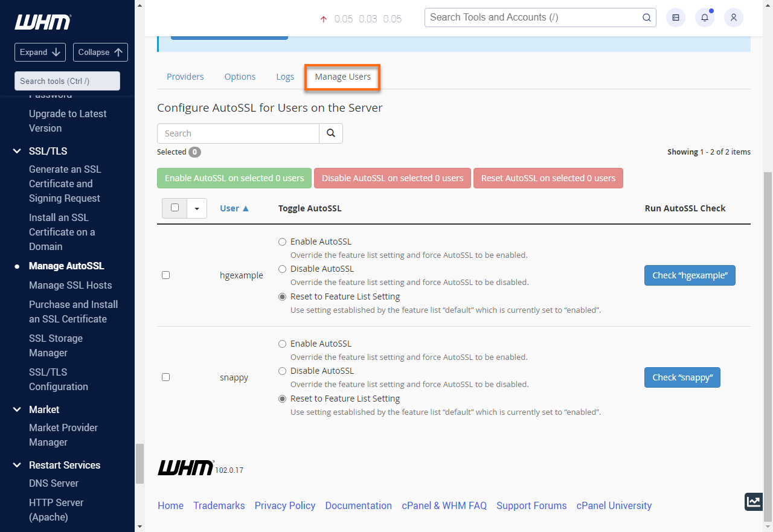
Task: Collapse the Restart Services sidebar section
Action: (16, 465)
